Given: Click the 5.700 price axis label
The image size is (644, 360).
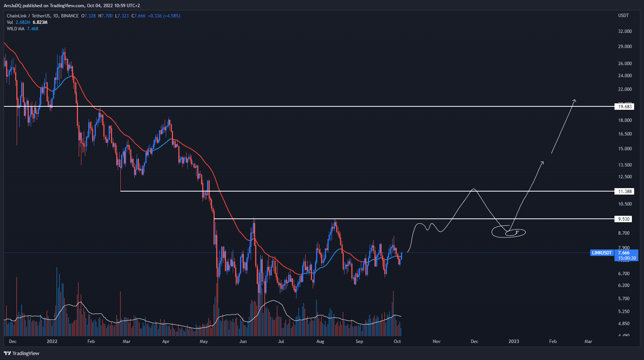Looking at the screenshot, I should (624, 299).
